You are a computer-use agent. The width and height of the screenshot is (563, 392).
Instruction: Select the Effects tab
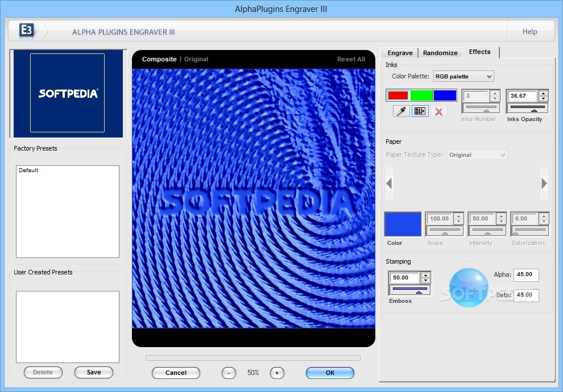coord(479,52)
